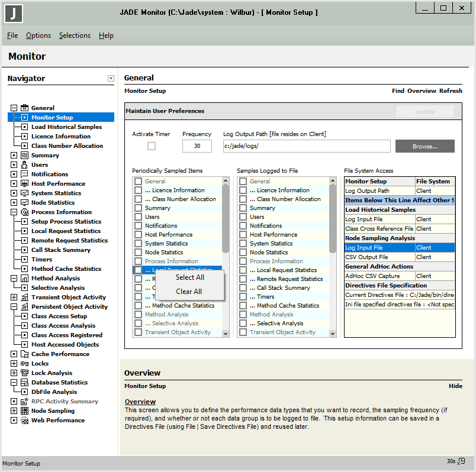
Task: Expand the Transient Object Activity node
Action: pos(14,297)
